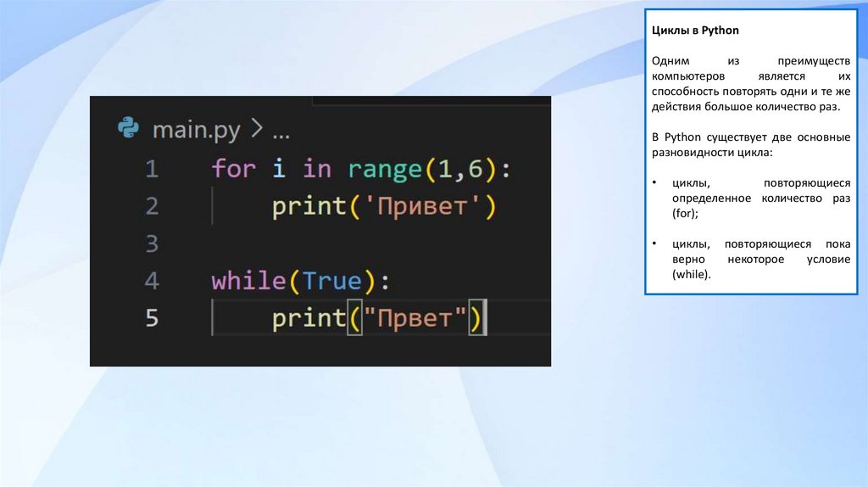Click line number 2 in the gutter
The image size is (868, 487).
[153, 206]
